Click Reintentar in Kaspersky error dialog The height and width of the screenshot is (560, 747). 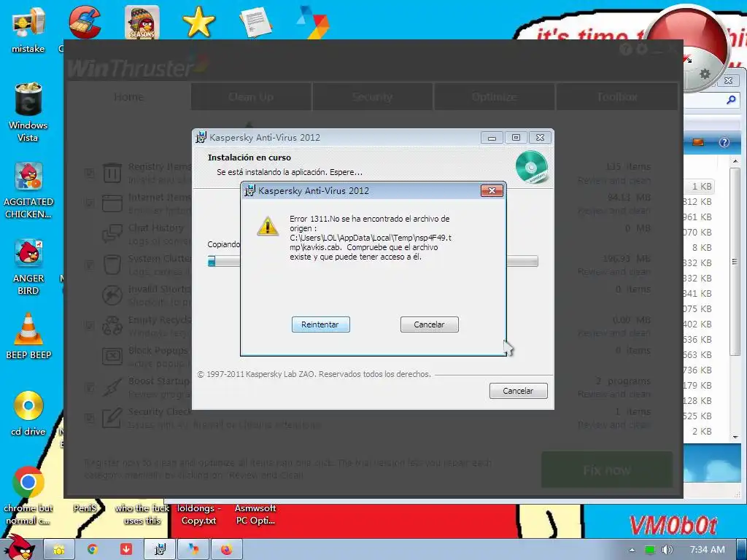point(321,324)
